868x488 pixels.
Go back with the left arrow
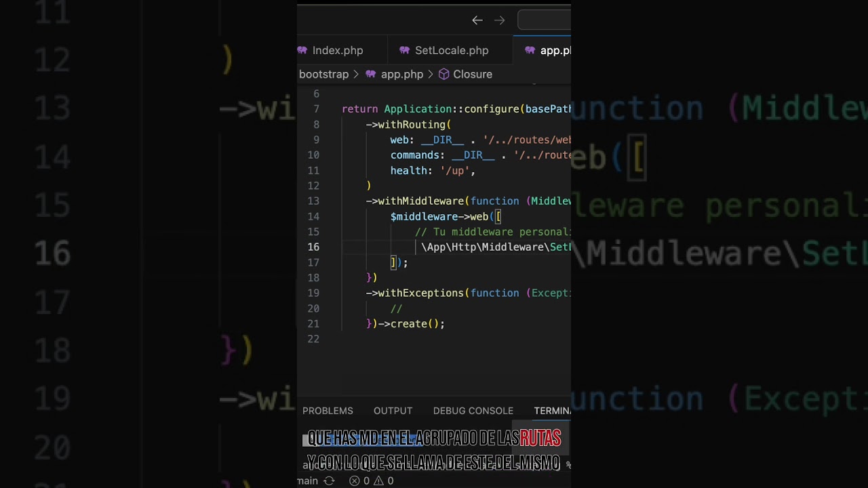477,20
